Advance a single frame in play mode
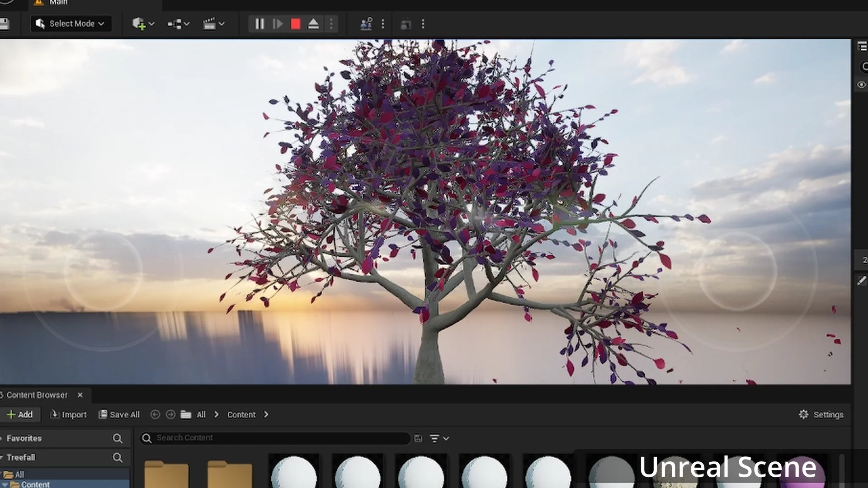This screenshot has height=488, width=868. point(277,23)
